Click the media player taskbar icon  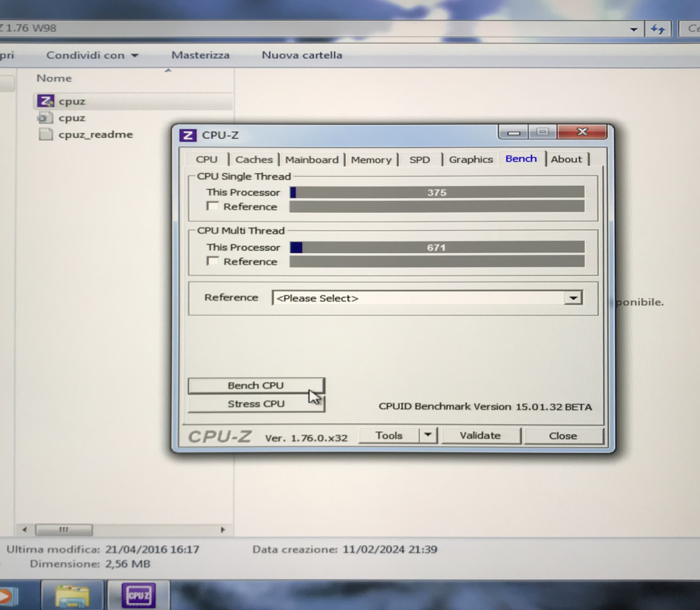[x=7, y=596]
